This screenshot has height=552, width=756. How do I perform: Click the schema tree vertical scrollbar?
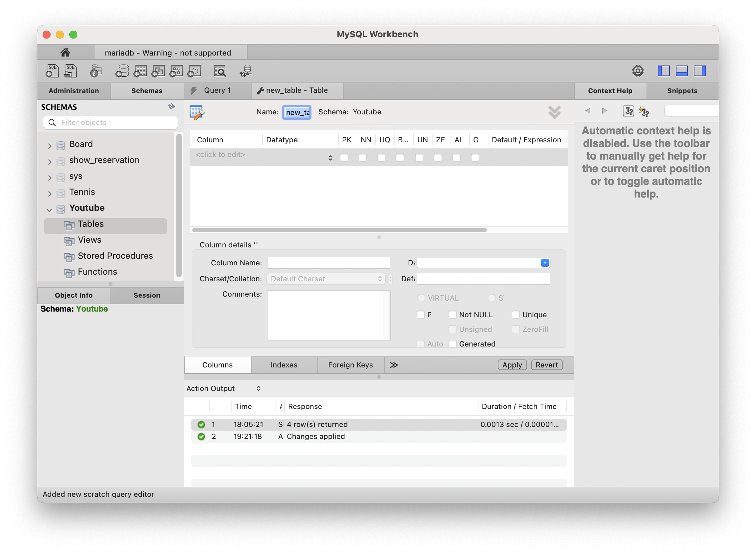click(179, 205)
